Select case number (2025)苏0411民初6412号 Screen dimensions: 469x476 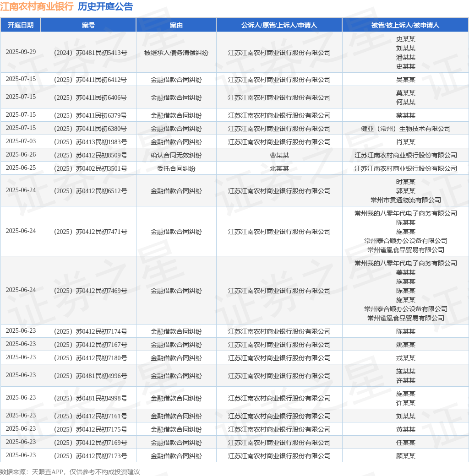tap(91, 80)
